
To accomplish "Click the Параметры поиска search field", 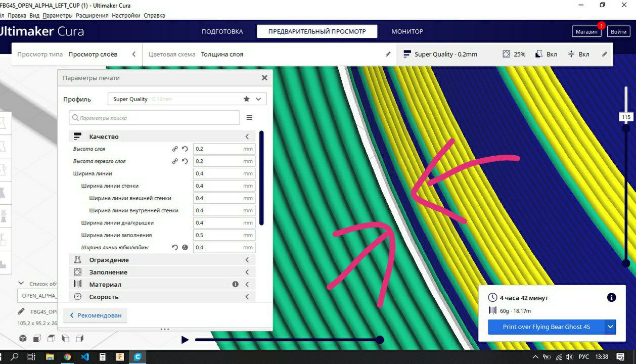I will tap(154, 117).
